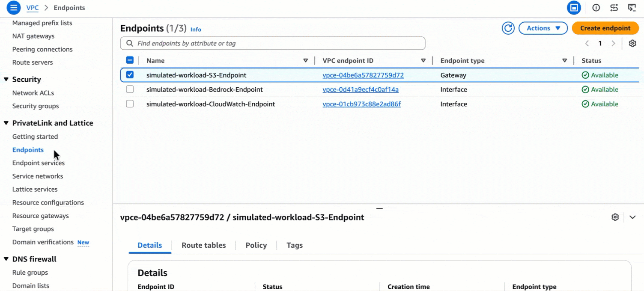Click the refresh endpoints icon
The width and height of the screenshot is (644, 291).
click(x=508, y=28)
